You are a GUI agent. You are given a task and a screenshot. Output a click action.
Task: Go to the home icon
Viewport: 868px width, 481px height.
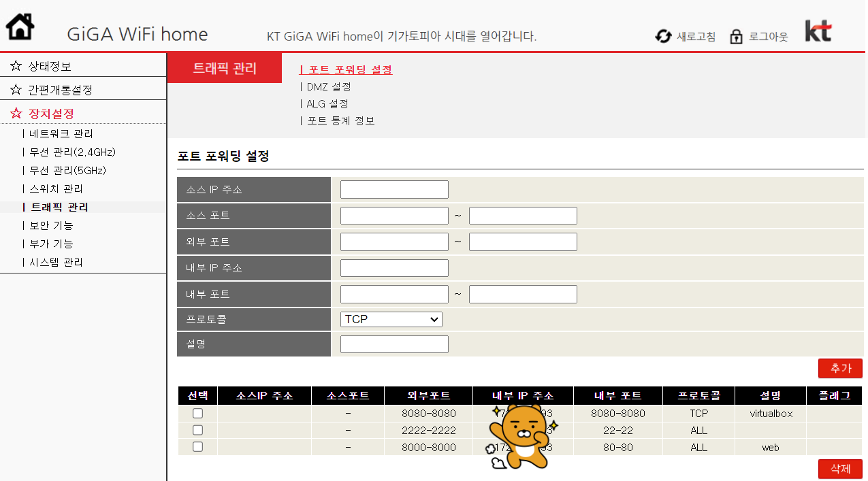pyautogui.click(x=20, y=26)
